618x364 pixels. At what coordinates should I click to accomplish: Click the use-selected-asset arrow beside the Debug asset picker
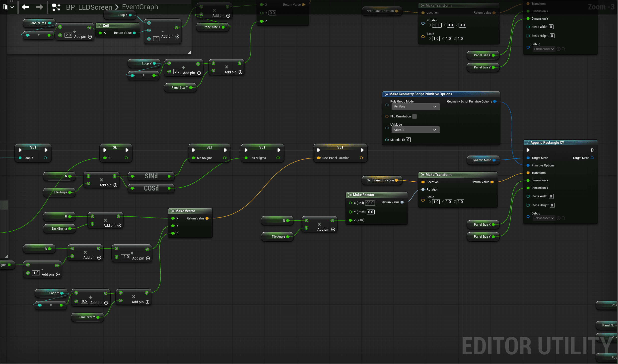tap(558, 218)
